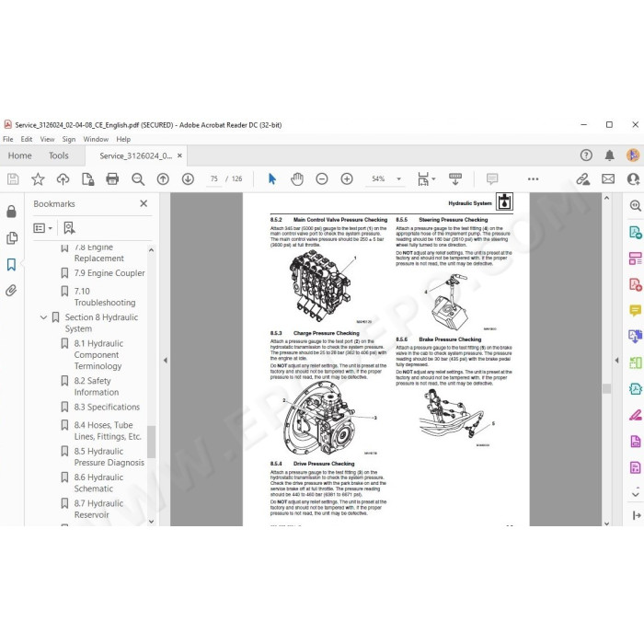This screenshot has width=644, height=644.
Task: Open 8.3 Specifications bookmark
Action: [107, 407]
